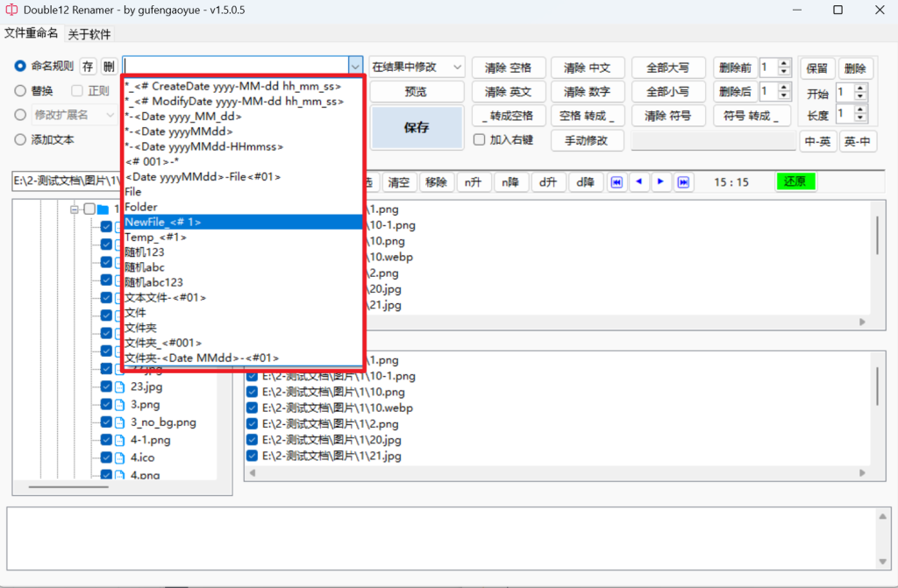Pick the *-<Date yyyy_MM_dd> entry
Viewport: 898px width, 588px height.
point(244,117)
